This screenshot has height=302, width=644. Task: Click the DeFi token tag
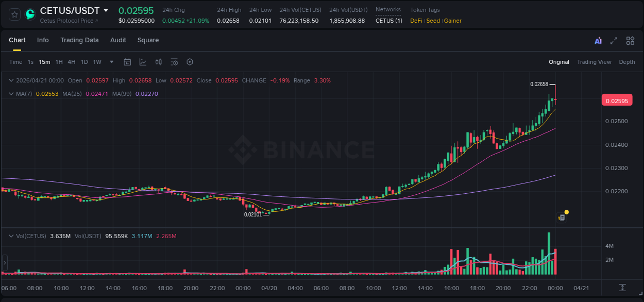(x=416, y=21)
